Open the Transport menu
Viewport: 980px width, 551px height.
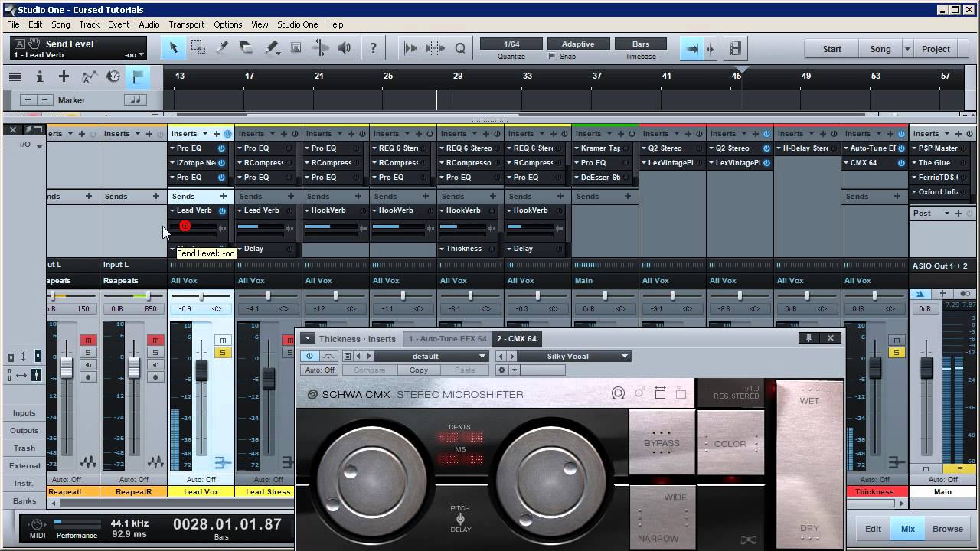coord(186,24)
